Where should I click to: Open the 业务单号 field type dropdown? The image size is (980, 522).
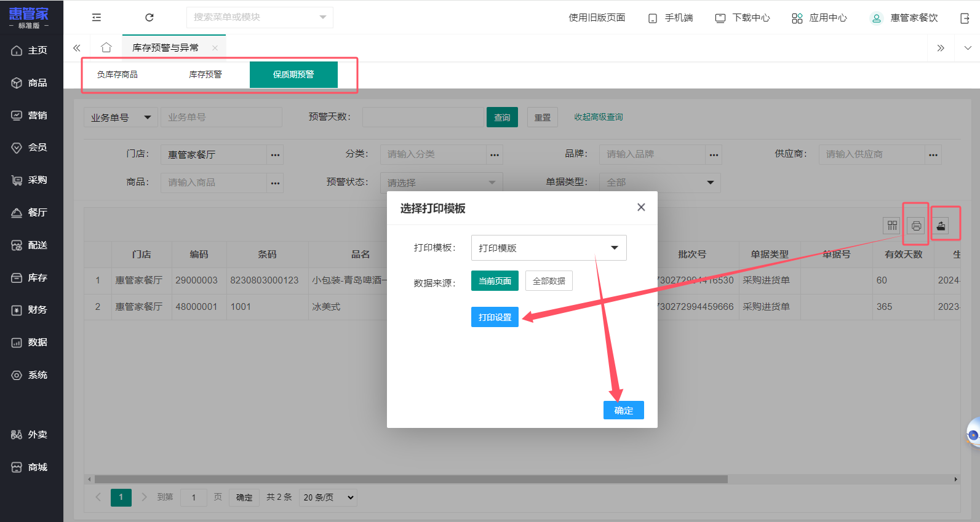(x=121, y=117)
